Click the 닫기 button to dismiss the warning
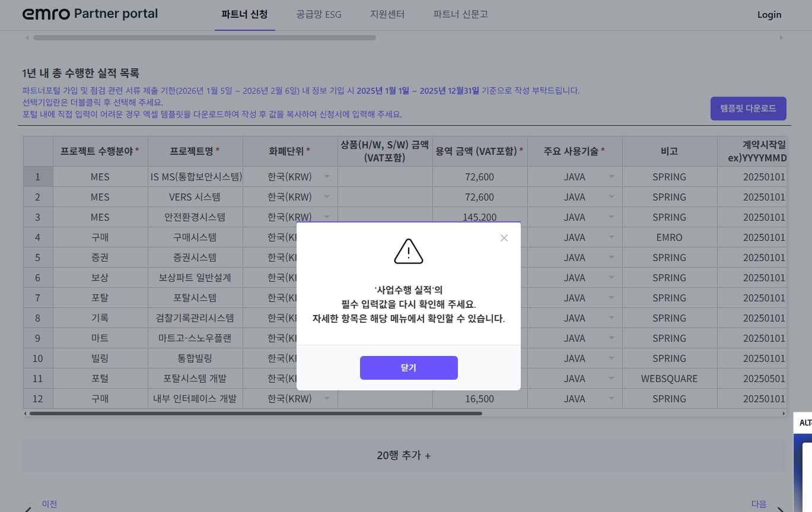Image resolution: width=812 pixels, height=512 pixels. (408, 368)
